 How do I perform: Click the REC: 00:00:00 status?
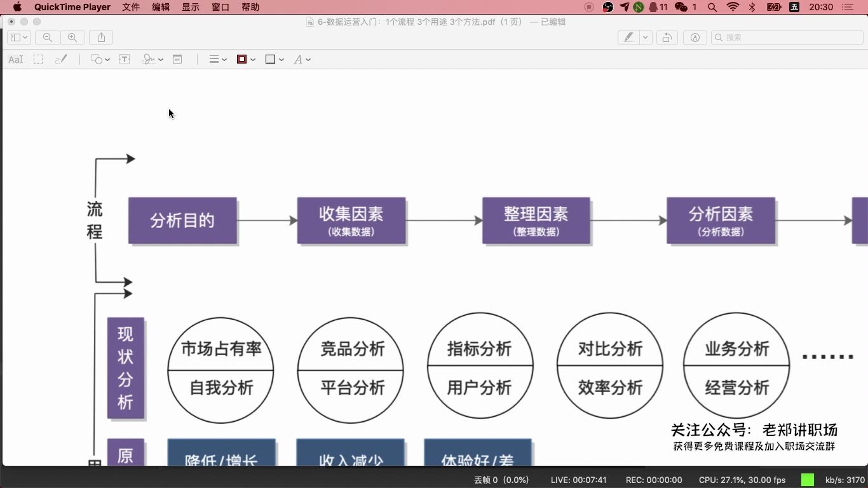(x=654, y=480)
